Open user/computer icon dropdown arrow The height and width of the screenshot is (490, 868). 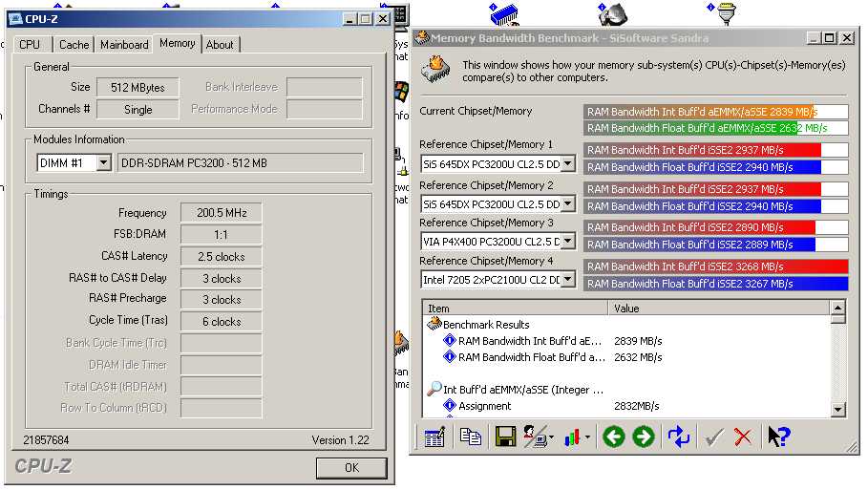(x=551, y=437)
